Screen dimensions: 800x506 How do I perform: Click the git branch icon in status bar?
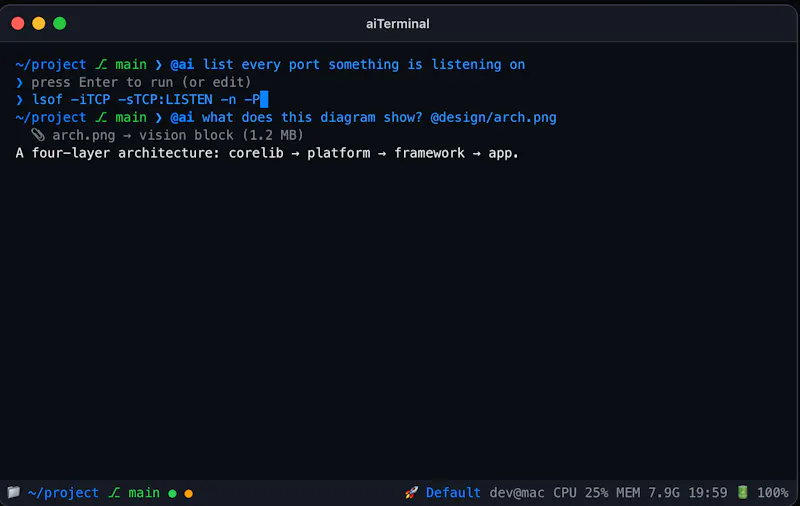(114, 493)
